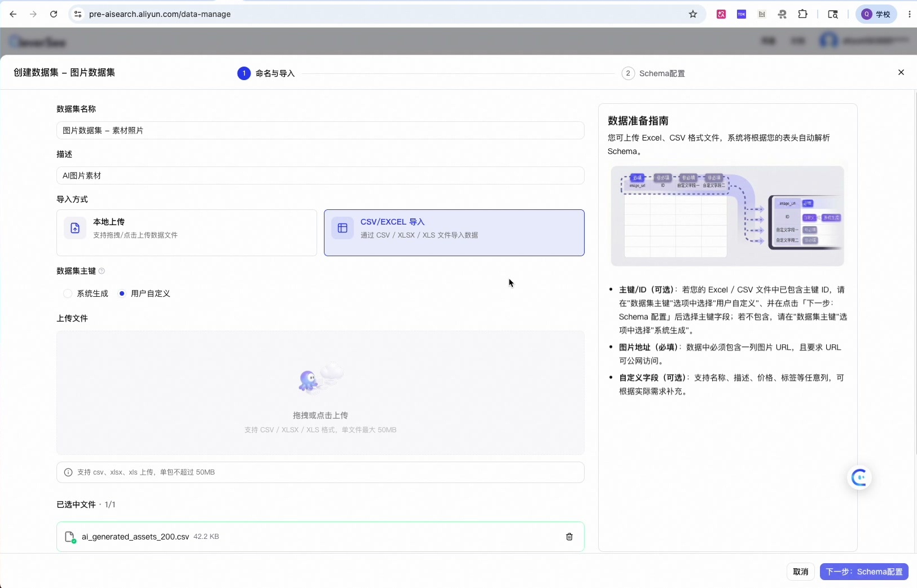Click the uploaded file status icon

[x=70, y=537]
